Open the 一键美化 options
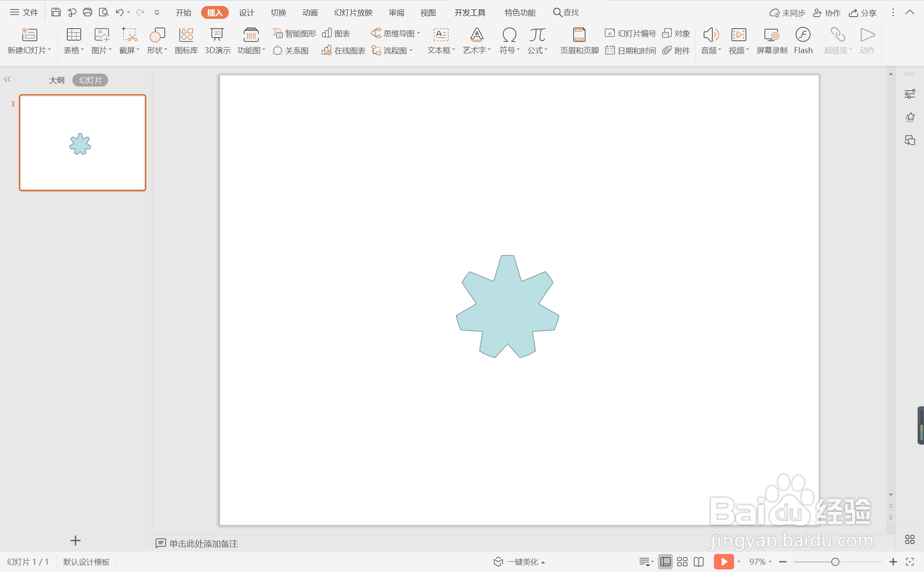The height and width of the screenshot is (572, 924). [x=519, y=562]
